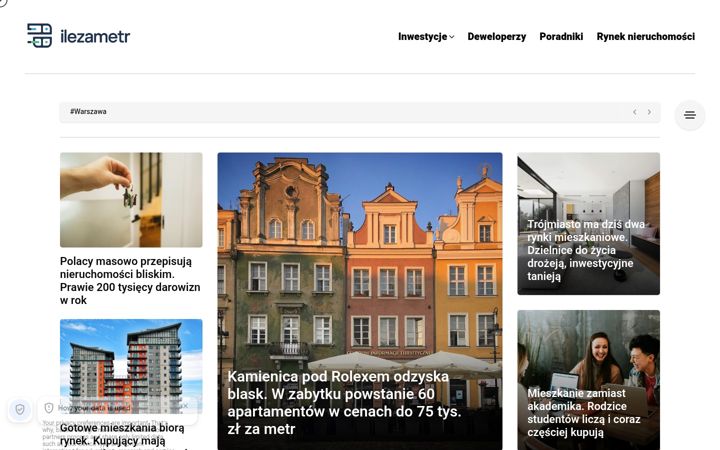Click the ilezametr logo
The width and height of the screenshot is (720, 450).
click(x=79, y=36)
